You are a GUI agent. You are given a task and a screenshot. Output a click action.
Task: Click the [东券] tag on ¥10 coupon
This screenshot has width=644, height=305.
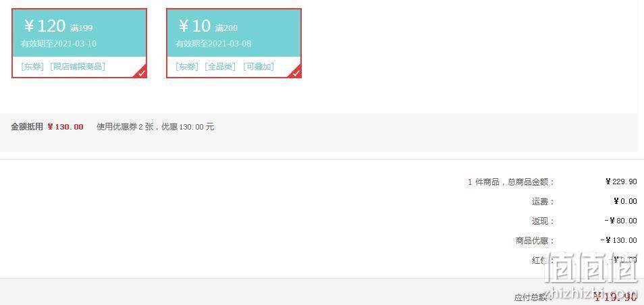coord(187,67)
